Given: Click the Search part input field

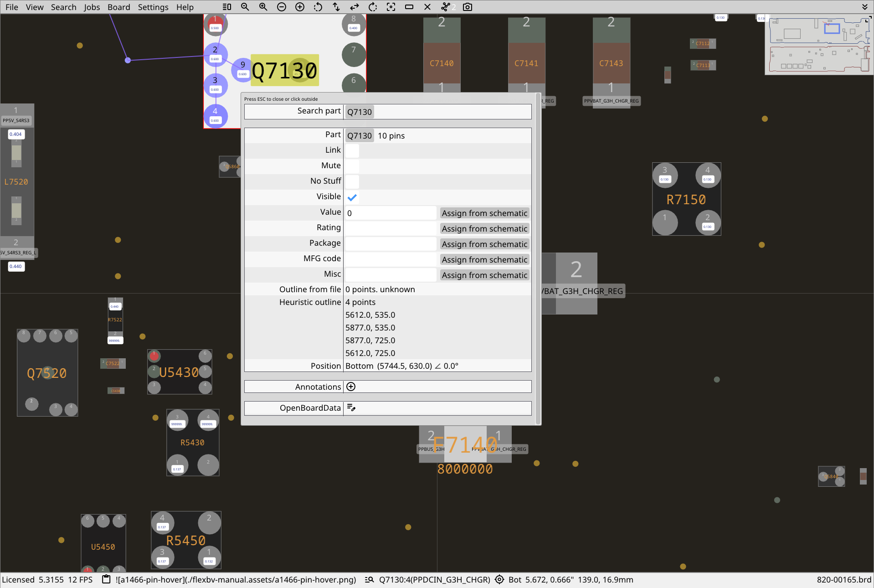Looking at the screenshot, I should click(438, 112).
